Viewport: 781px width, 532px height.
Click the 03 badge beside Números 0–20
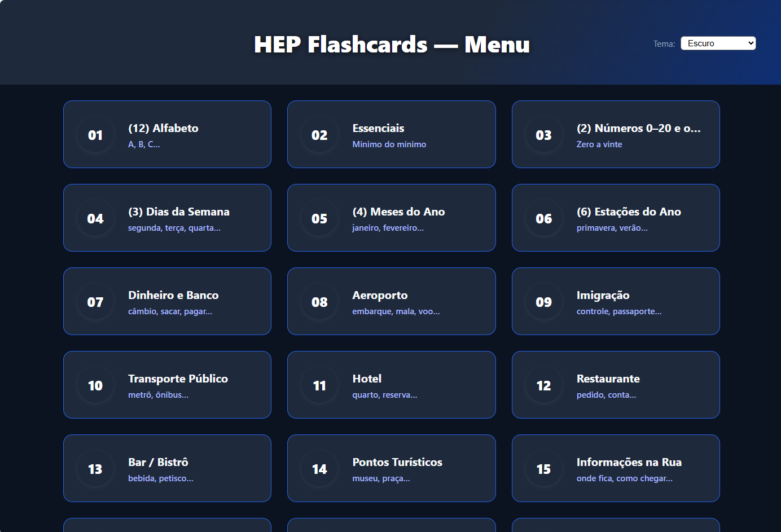coord(543,135)
